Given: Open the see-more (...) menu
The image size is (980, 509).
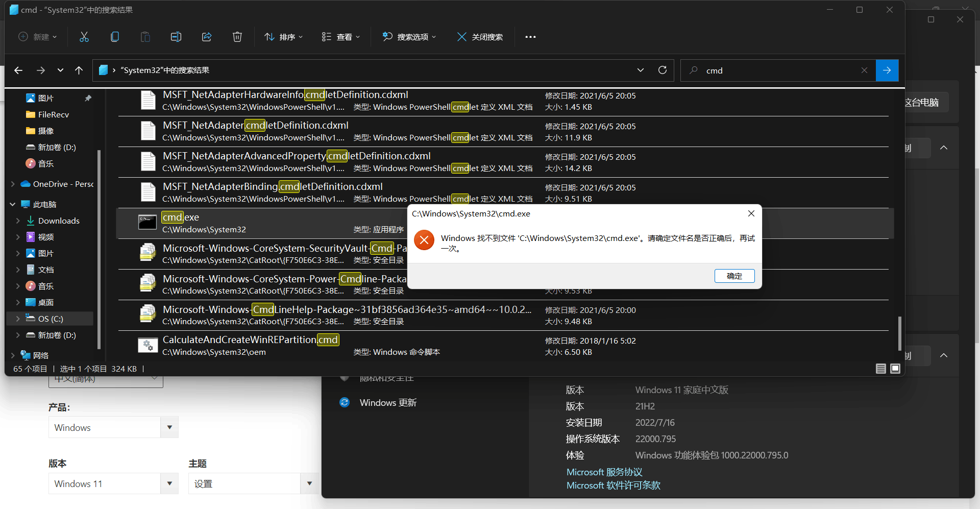Looking at the screenshot, I should (x=530, y=37).
